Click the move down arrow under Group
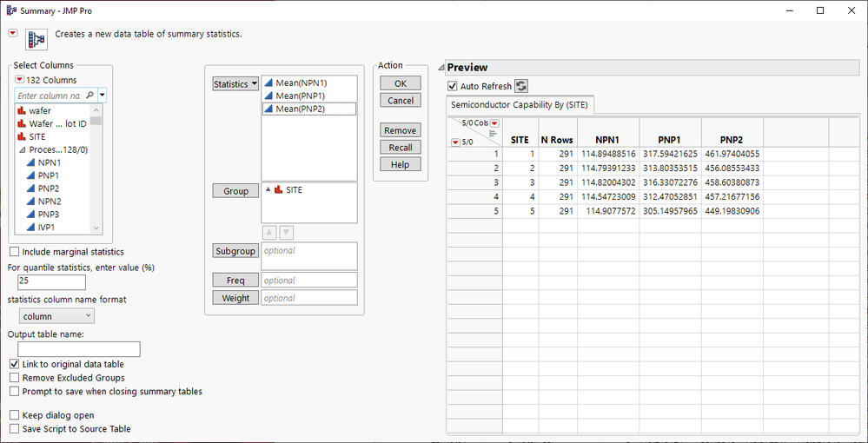The width and height of the screenshot is (868, 443). coord(286,233)
